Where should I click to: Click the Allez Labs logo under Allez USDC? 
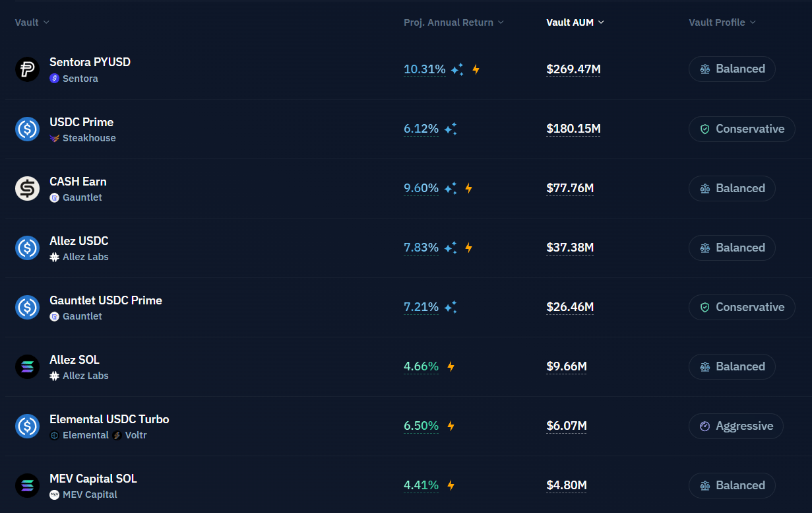click(x=55, y=257)
